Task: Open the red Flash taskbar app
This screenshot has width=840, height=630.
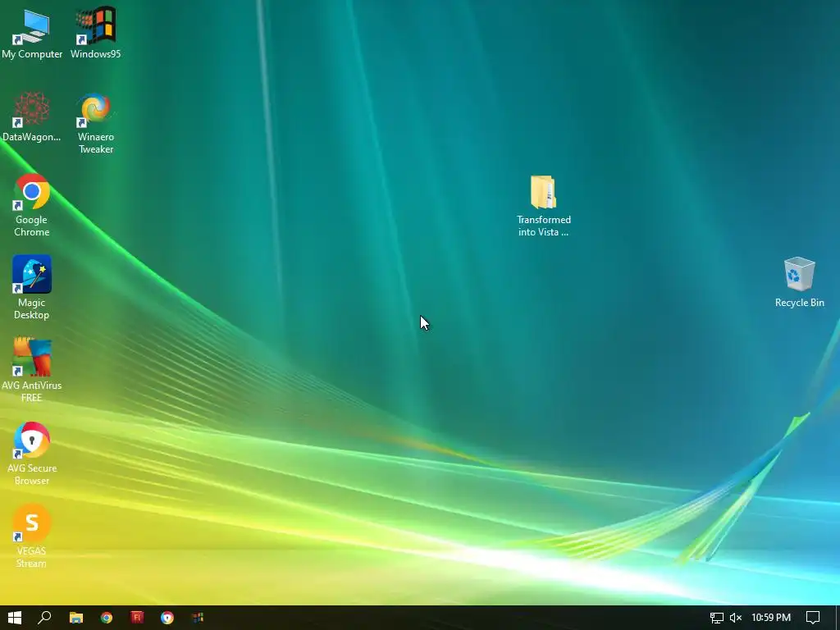Action: tap(137, 618)
